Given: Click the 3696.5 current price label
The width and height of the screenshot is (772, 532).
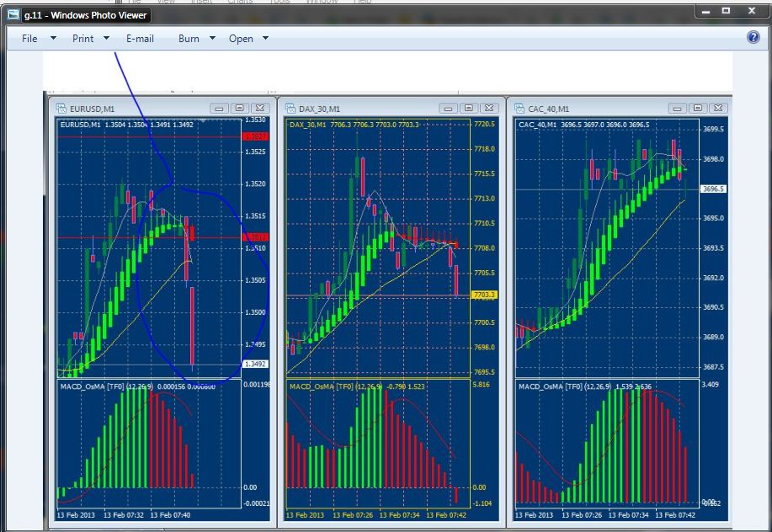Looking at the screenshot, I should point(713,189).
